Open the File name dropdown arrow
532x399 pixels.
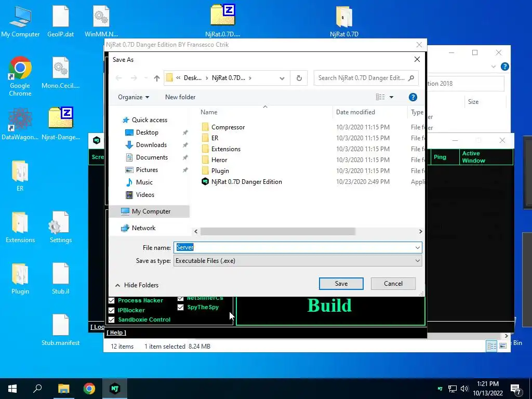tap(418, 248)
